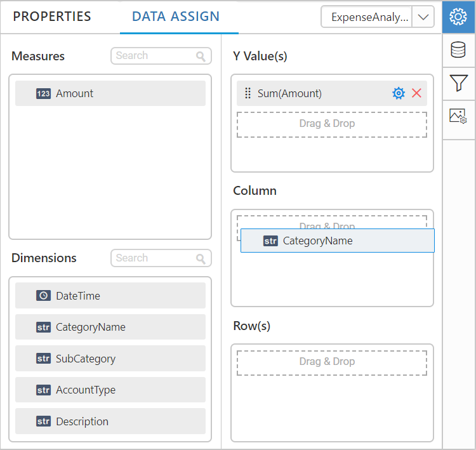Remove Sum(Amount) with the red X

click(x=416, y=93)
